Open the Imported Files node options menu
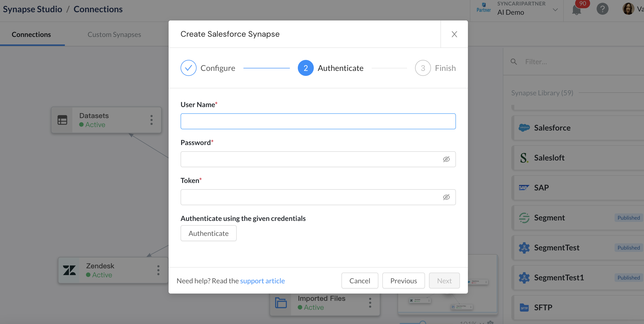The image size is (644, 324). point(370,303)
